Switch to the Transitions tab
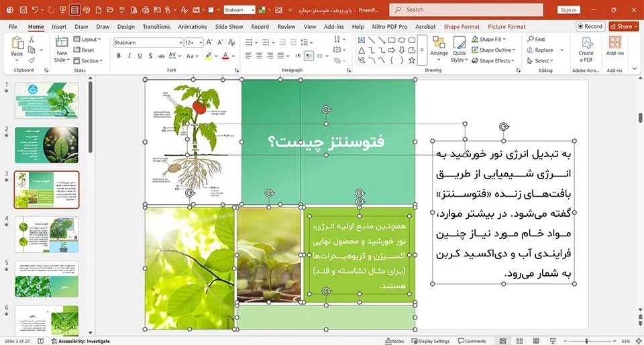Image resolution: width=644 pixels, height=345 pixels. [x=156, y=27]
